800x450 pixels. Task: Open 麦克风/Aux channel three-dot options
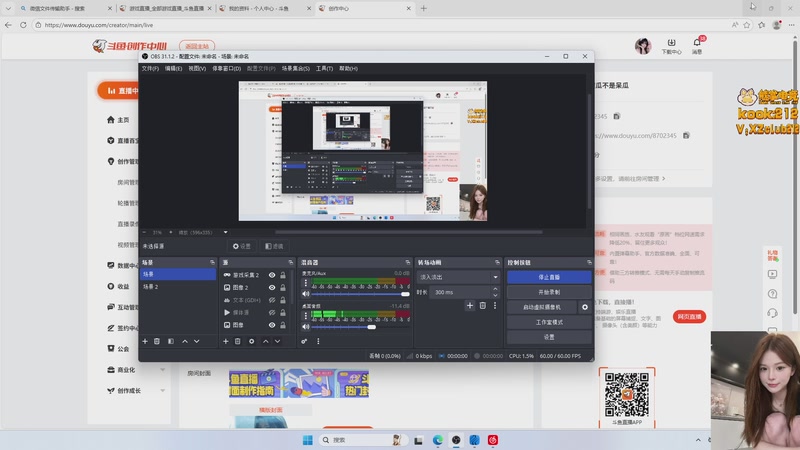pyautogui.click(x=306, y=283)
